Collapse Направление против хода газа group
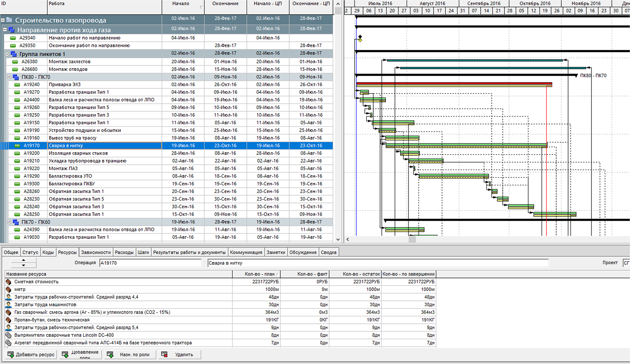 [x=5, y=30]
